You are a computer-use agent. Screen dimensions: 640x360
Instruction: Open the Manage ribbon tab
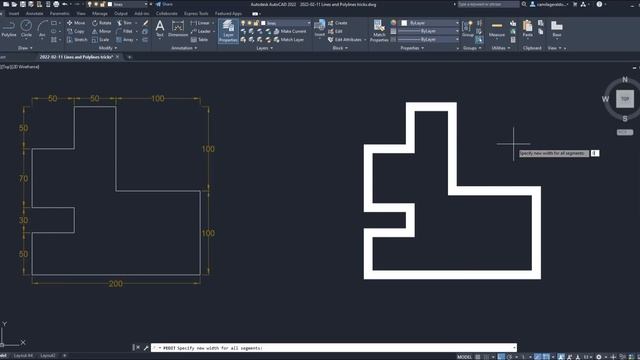click(100, 13)
